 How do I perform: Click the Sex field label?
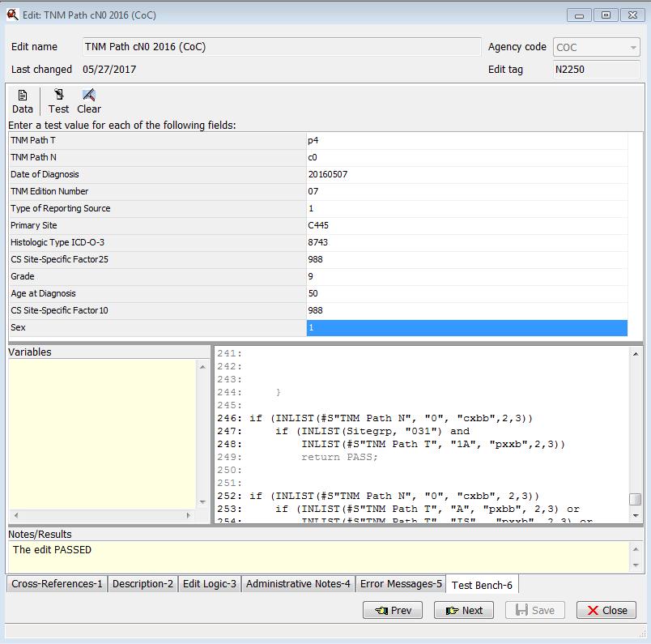tap(18, 328)
